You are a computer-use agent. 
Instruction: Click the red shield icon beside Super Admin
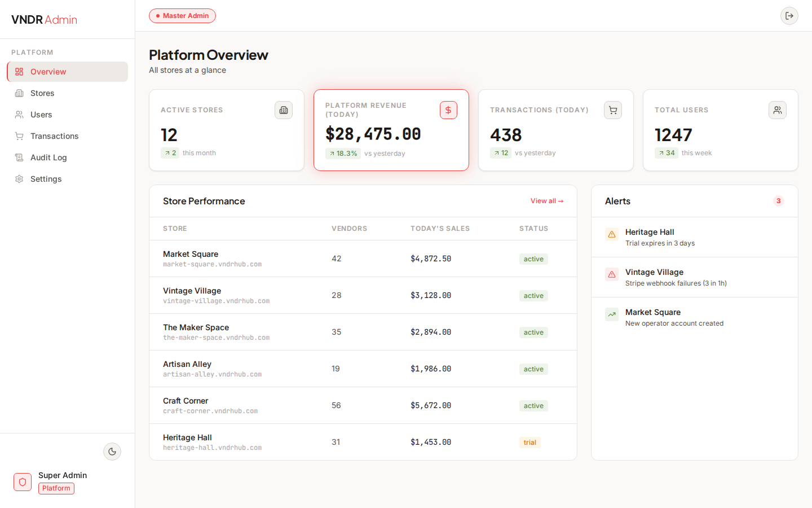pos(22,482)
